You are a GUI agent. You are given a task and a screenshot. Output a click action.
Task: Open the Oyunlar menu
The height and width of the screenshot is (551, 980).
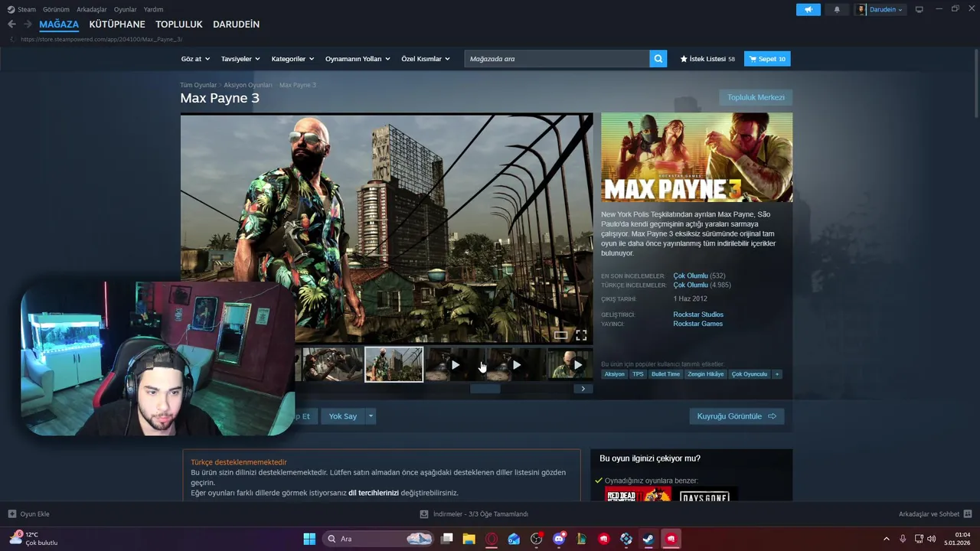coord(126,9)
